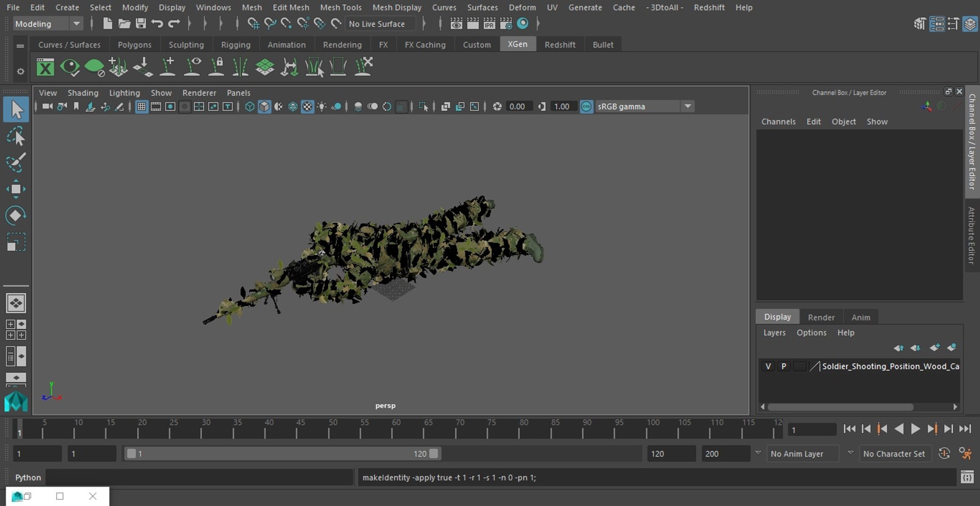Select the Select tool arrow

(x=16, y=110)
